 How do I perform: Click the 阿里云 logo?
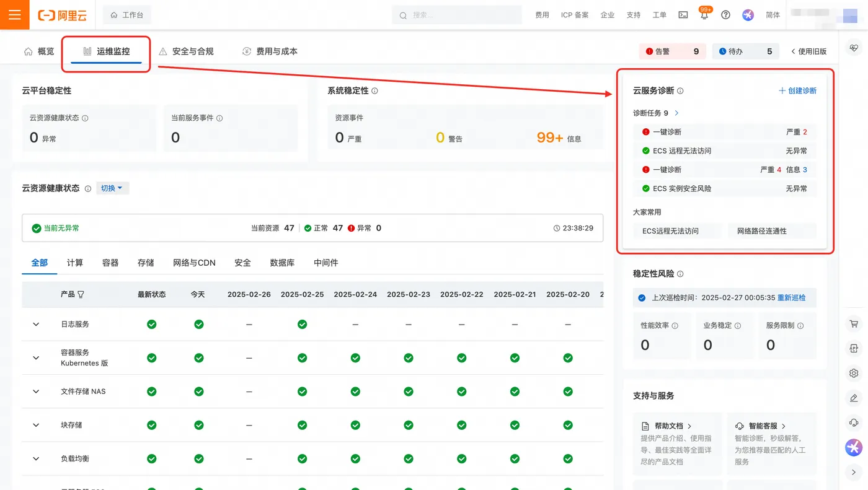(x=62, y=15)
